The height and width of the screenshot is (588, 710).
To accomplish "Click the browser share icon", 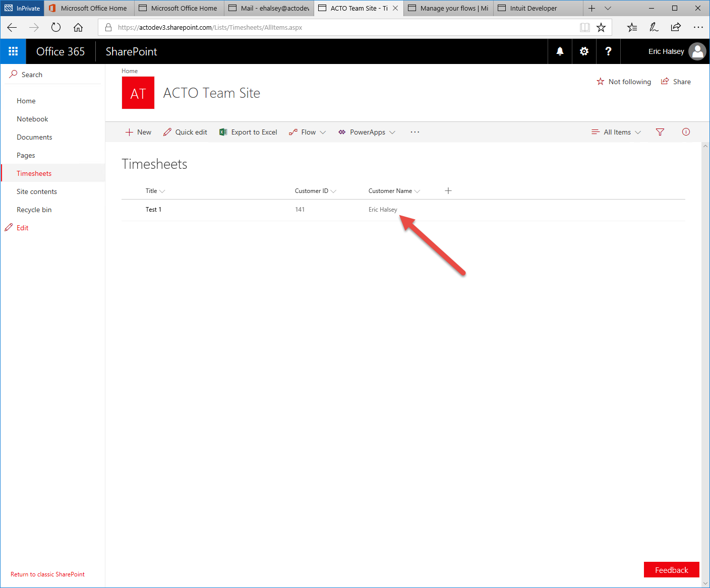I will pos(676,27).
